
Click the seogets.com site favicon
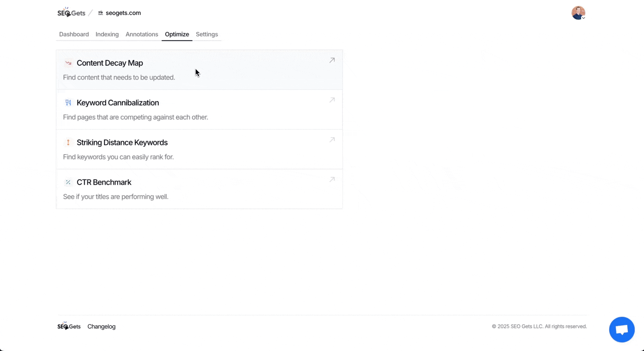pyautogui.click(x=101, y=13)
